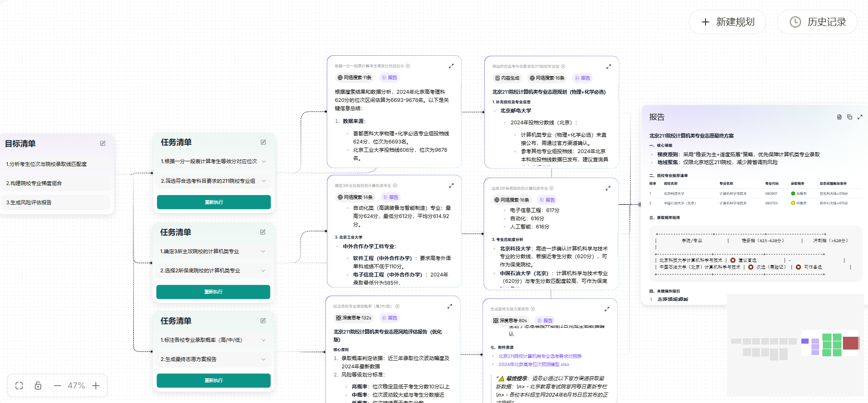
Task: Select the 报告 tab in 深度思考·132s card
Action: [390, 318]
